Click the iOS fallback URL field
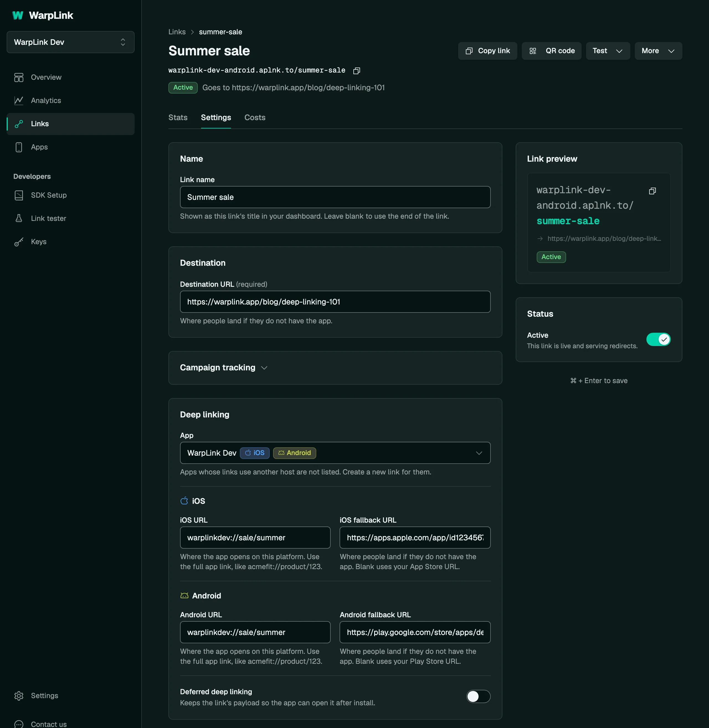 coord(415,538)
